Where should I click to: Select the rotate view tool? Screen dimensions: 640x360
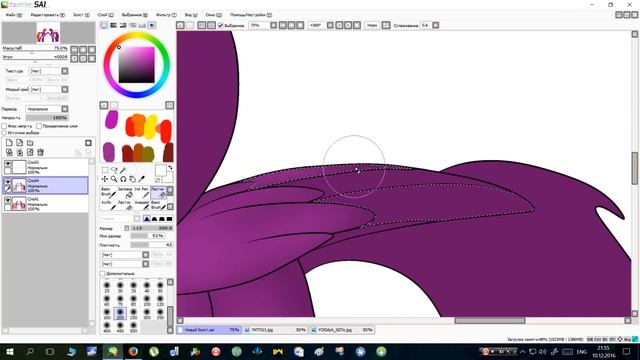(x=123, y=179)
